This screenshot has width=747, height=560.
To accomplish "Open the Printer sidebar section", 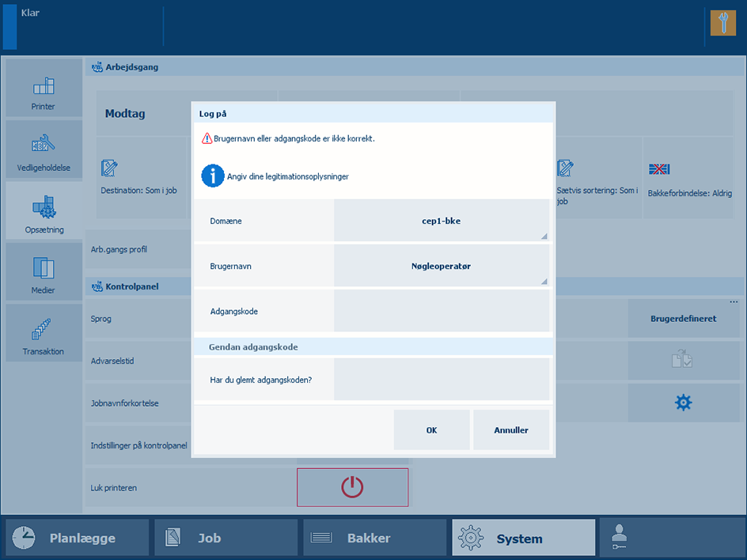I will click(x=44, y=88).
